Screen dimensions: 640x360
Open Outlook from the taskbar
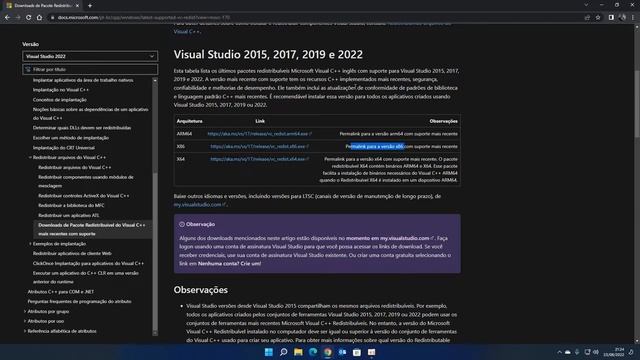point(342,352)
